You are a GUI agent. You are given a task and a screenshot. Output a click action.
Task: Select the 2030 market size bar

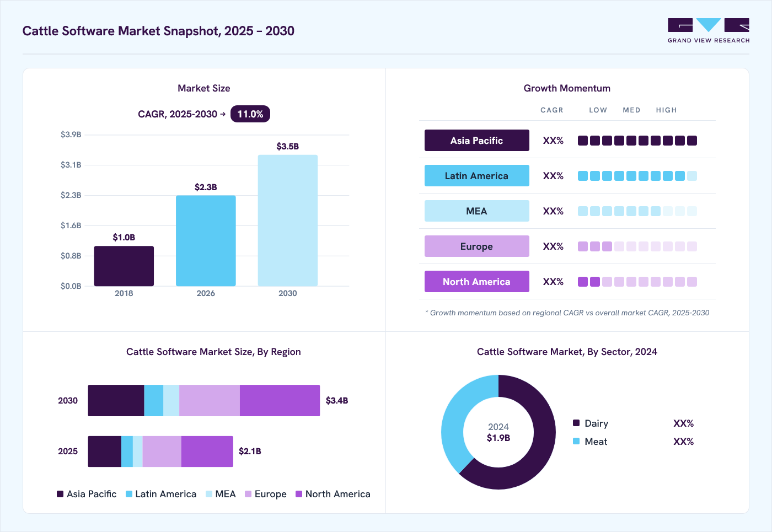pyautogui.click(x=288, y=221)
